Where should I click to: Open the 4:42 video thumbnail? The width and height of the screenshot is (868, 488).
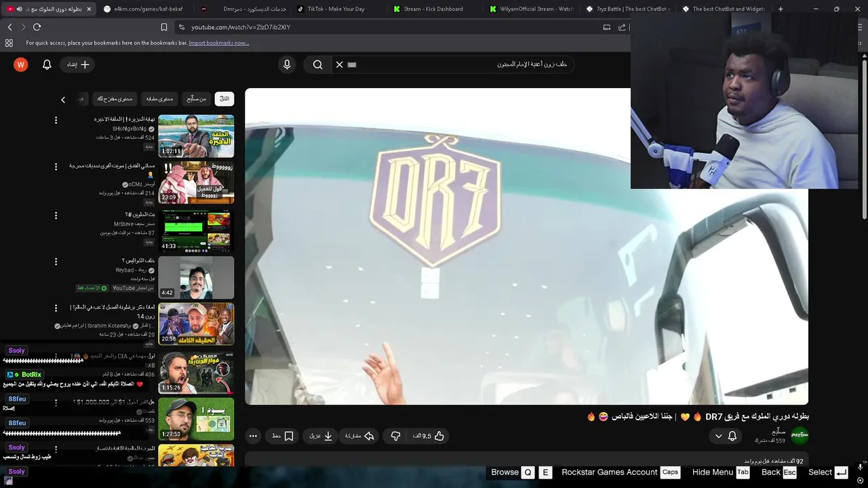pos(196,277)
